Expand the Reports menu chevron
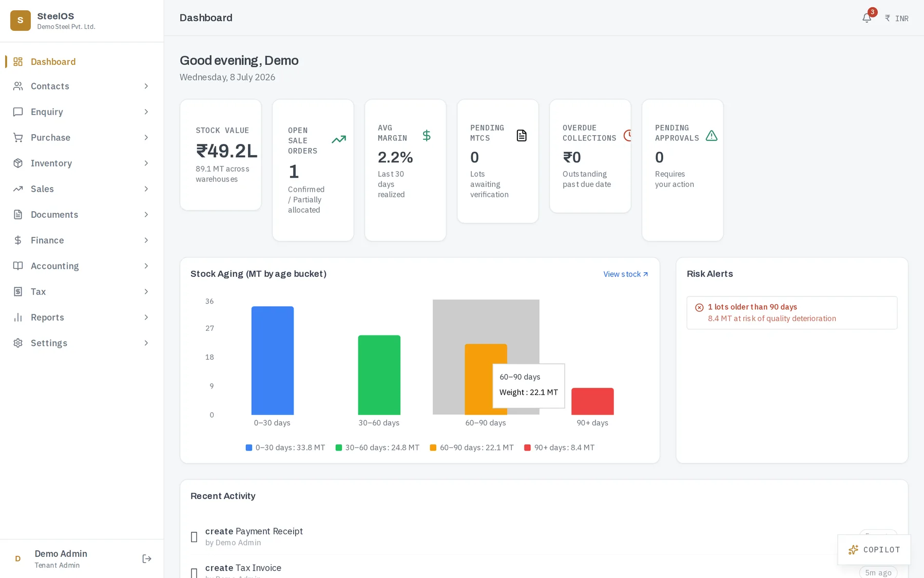This screenshot has width=924, height=578. click(146, 318)
